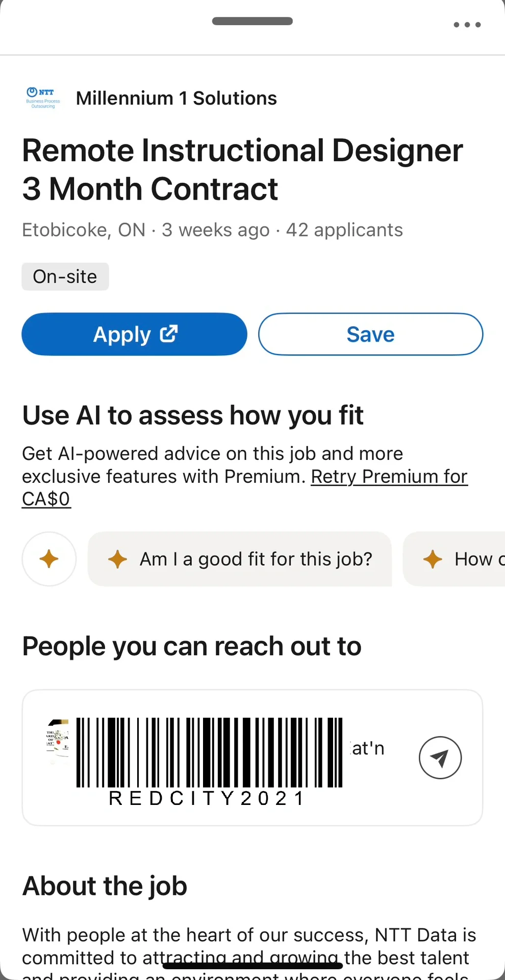This screenshot has width=505, height=980.
Task: Open the barcode-covered contact card
Action: 252,757
